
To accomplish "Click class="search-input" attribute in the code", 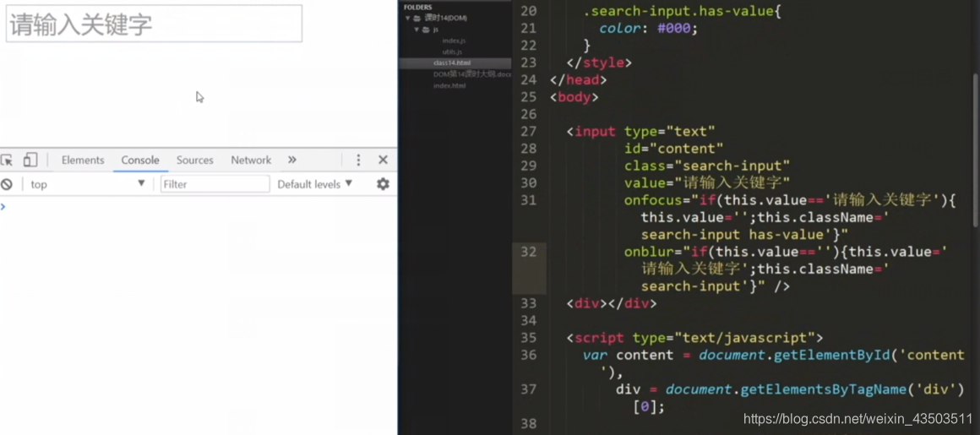I will (x=707, y=166).
